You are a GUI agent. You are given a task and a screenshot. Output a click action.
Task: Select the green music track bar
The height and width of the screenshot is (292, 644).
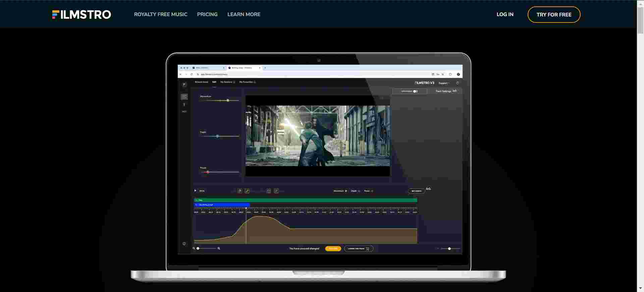tap(306, 200)
